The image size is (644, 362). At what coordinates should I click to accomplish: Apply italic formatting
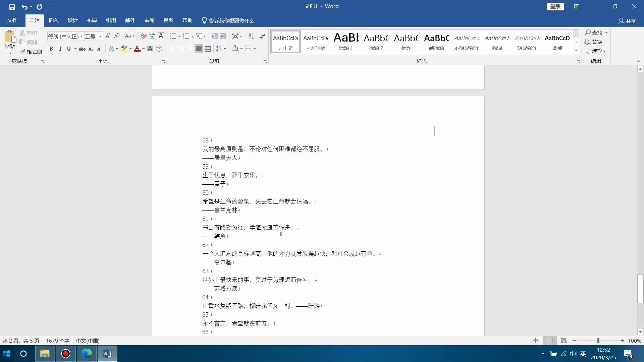pos(60,49)
